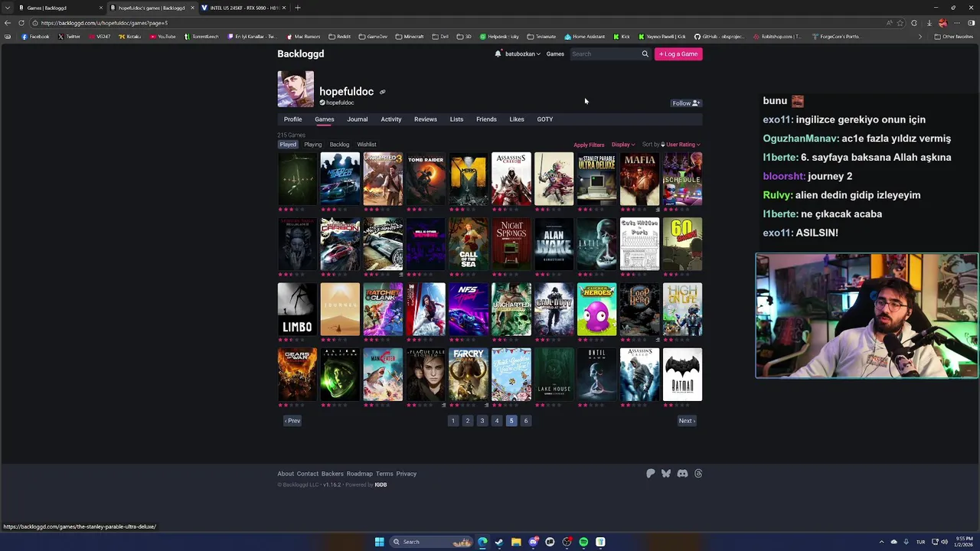Open the Lists tab
Screen dimensions: 980x551
point(456,119)
